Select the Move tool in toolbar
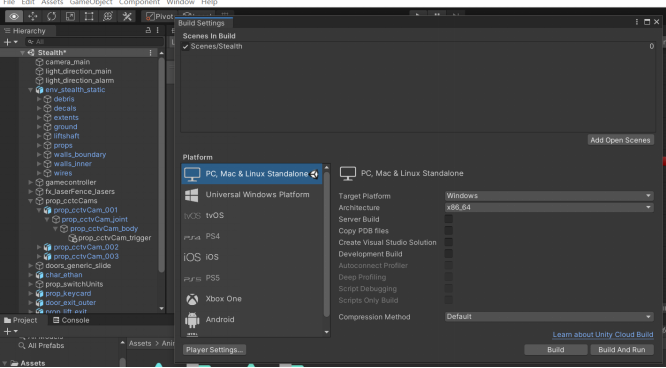The image size is (666, 368). tap(33, 17)
